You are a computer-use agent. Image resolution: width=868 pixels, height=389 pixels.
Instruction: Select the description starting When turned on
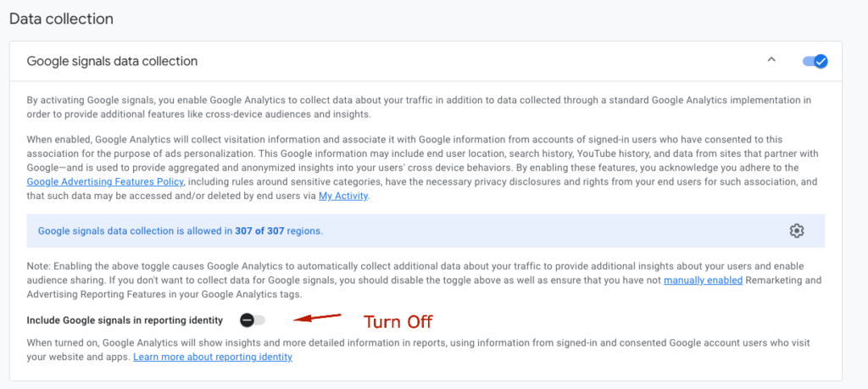(418, 350)
